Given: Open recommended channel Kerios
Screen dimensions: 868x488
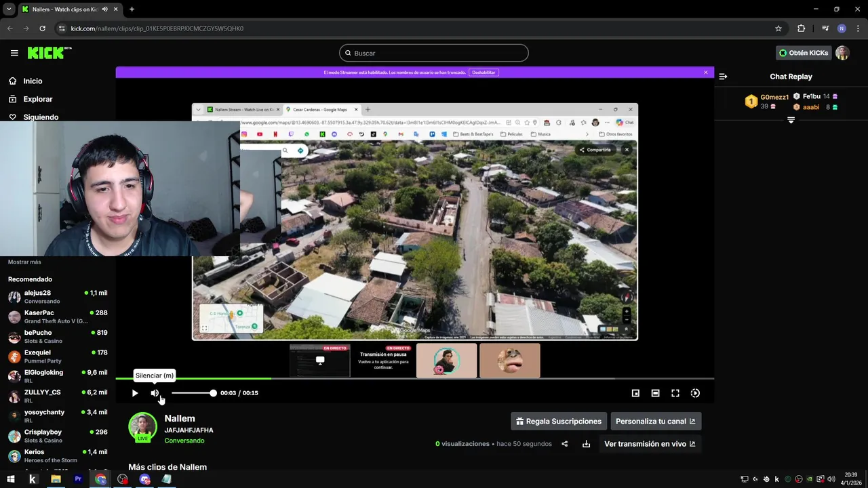Looking at the screenshot, I should (x=58, y=455).
